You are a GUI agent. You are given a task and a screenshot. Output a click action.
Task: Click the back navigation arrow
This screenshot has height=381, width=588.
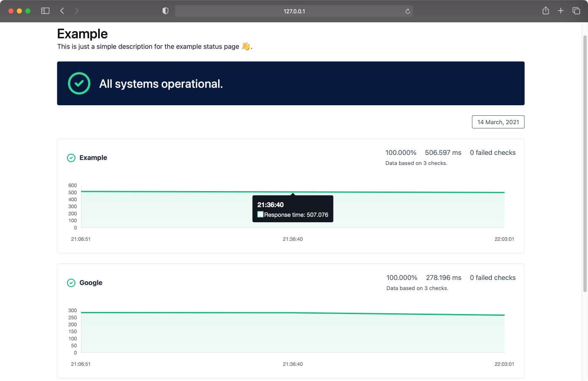tap(62, 11)
